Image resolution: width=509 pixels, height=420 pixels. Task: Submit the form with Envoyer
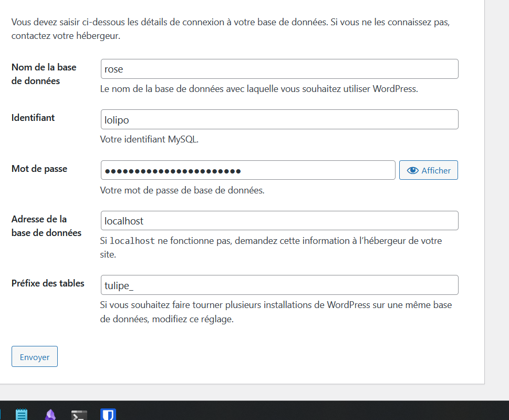click(35, 357)
